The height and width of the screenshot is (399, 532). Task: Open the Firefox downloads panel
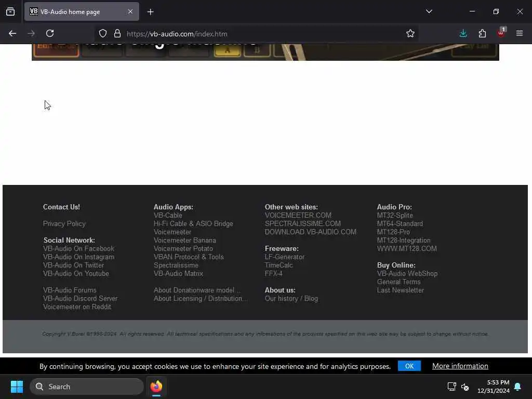[x=463, y=34]
